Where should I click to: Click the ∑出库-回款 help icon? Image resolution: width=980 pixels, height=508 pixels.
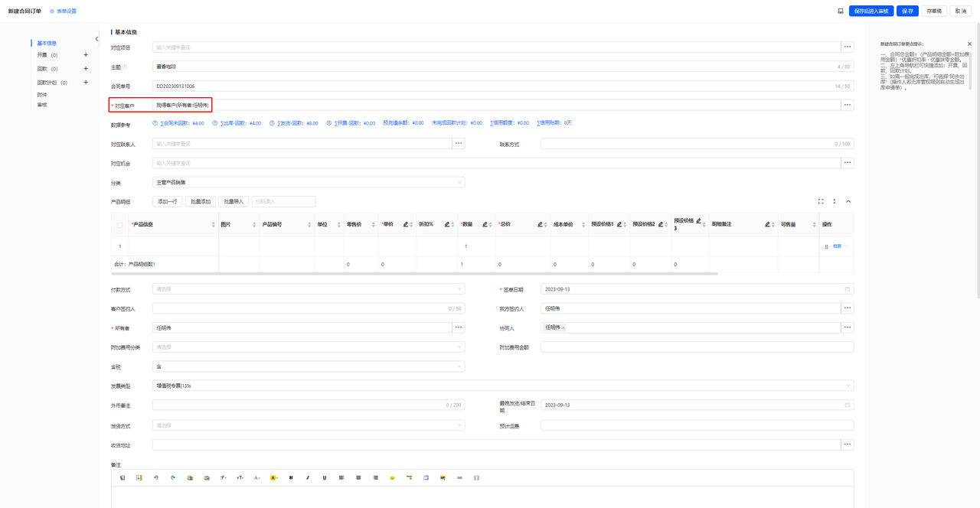click(x=215, y=123)
